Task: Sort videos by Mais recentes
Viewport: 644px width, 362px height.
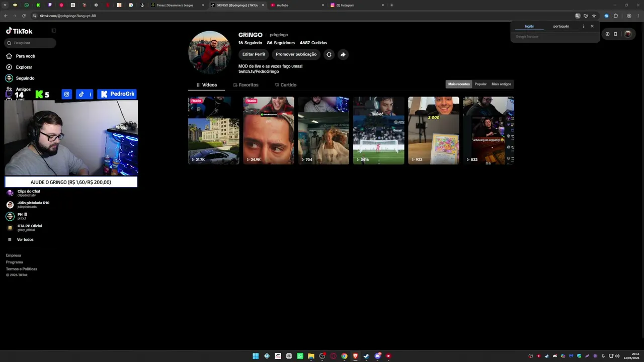Action: tap(459, 84)
